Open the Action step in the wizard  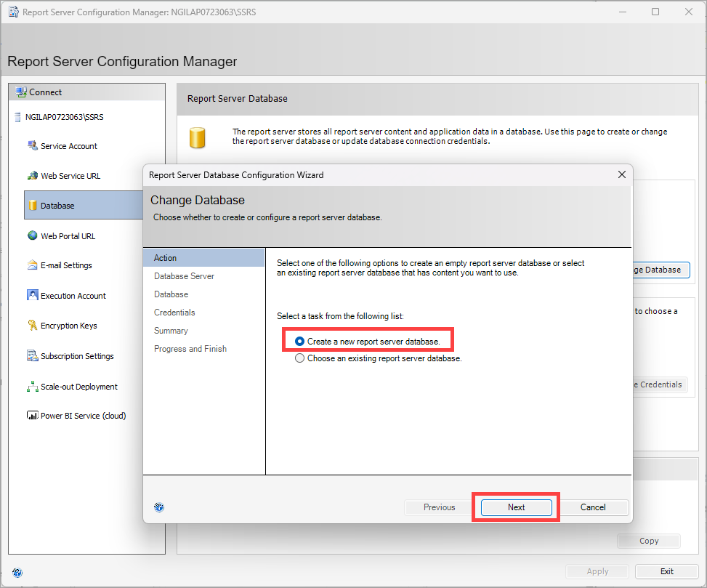point(203,258)
